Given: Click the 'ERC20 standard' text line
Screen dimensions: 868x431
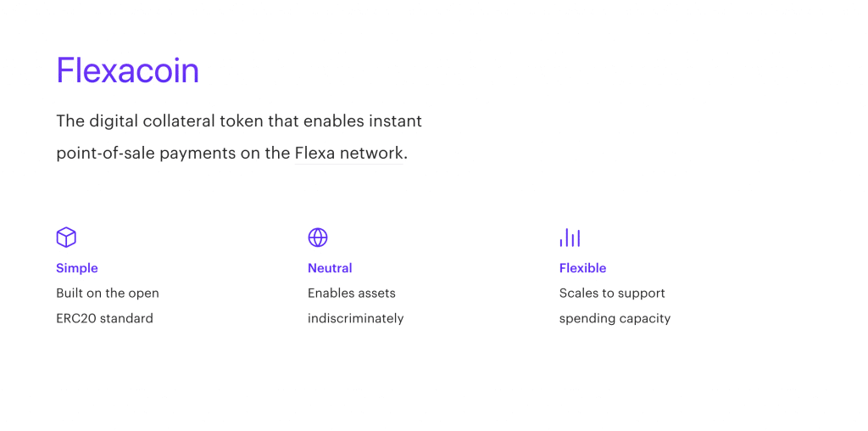Looking at the screenshot, I should point(104,319).
